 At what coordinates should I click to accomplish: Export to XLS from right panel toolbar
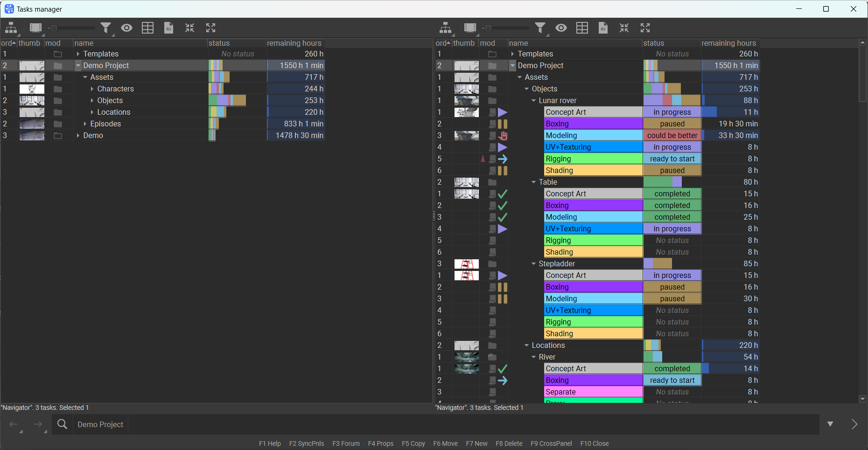tap(603, 28)
